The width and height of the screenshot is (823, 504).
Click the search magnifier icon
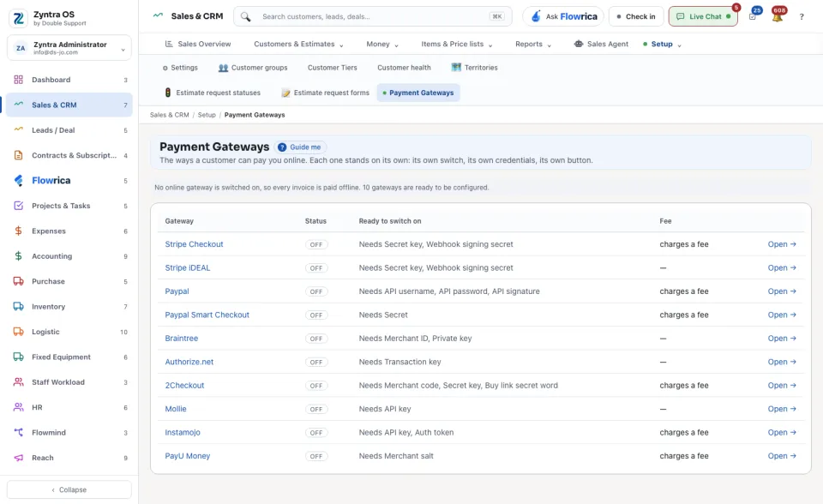(246, 17)
